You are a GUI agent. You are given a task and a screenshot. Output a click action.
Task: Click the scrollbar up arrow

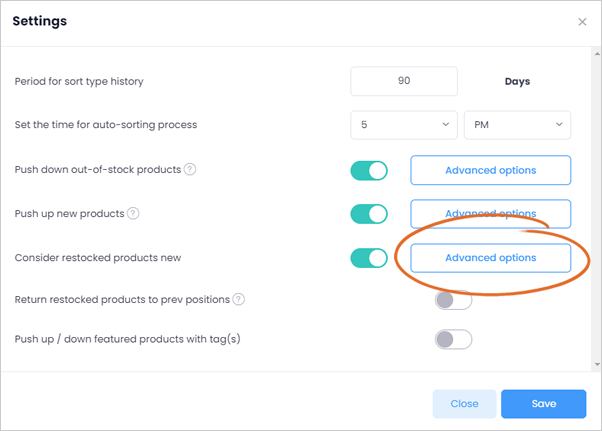[x=597, y=54]
